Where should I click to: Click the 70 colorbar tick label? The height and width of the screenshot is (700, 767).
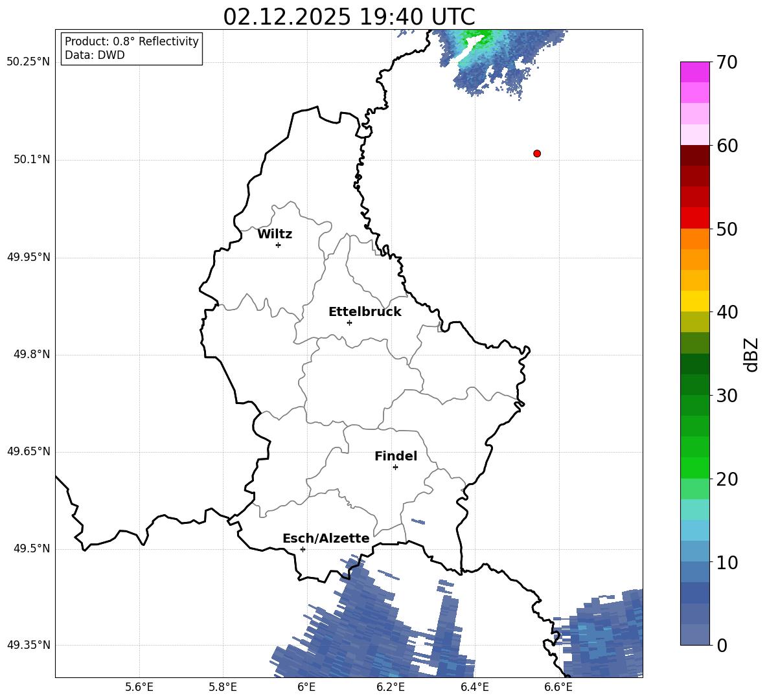point(727,63)
